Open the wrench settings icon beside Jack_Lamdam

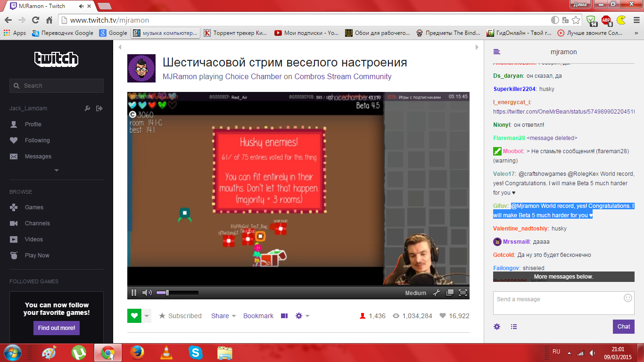tap(87, 108)
